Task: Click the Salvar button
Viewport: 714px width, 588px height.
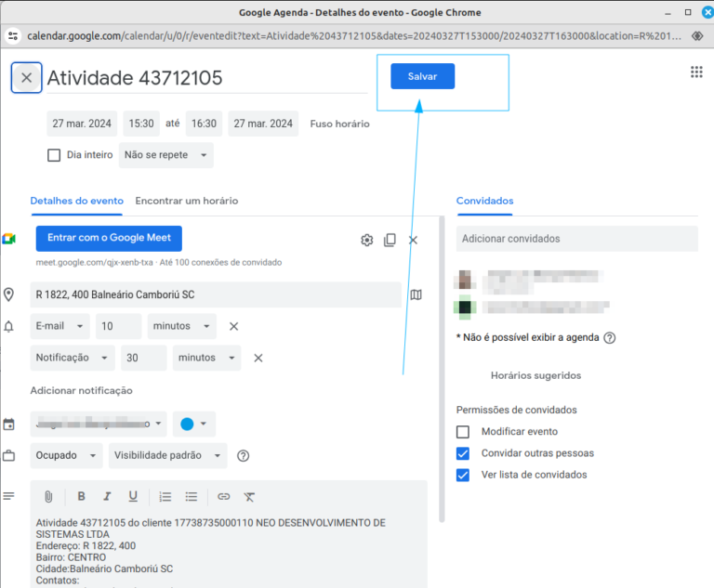Action: click(422, 76)
